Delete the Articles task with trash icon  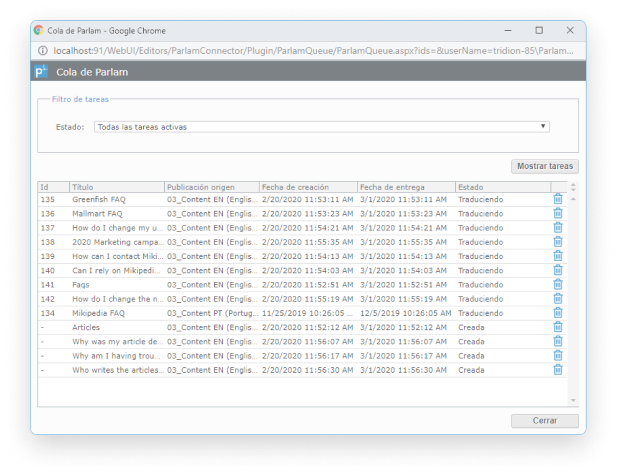tap(557, 327)
